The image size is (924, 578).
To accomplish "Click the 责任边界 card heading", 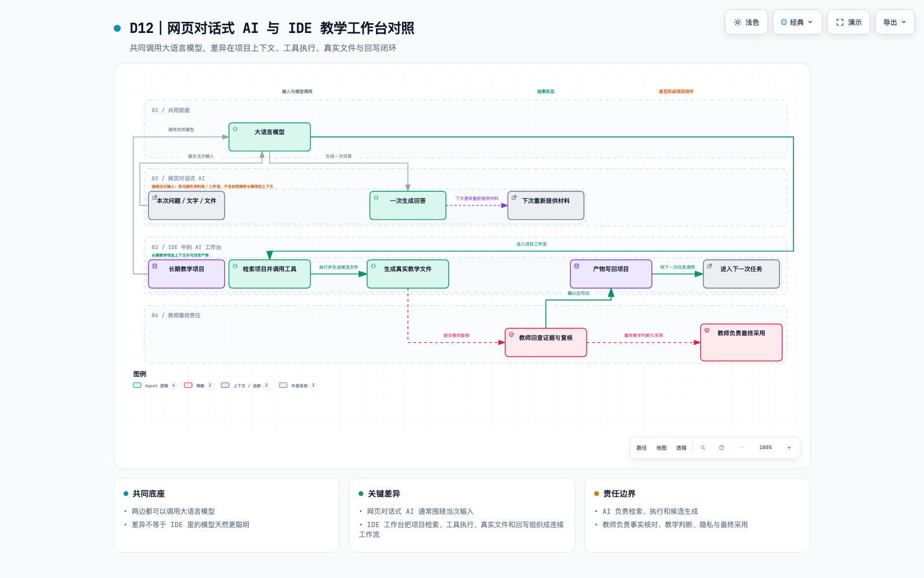I will click(x=619, y=494).
